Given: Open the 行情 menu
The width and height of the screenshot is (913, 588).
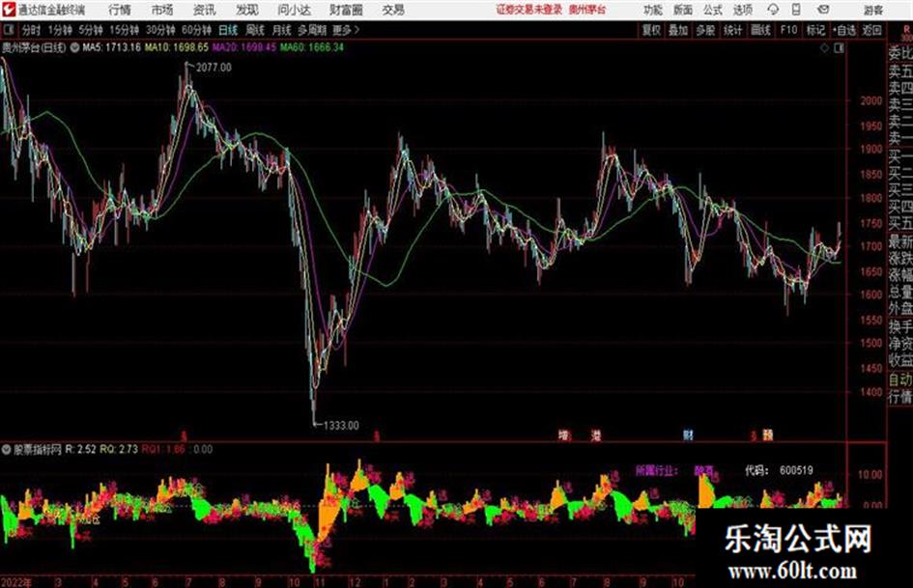Looking at the screenshot, I should pos(120,10).
